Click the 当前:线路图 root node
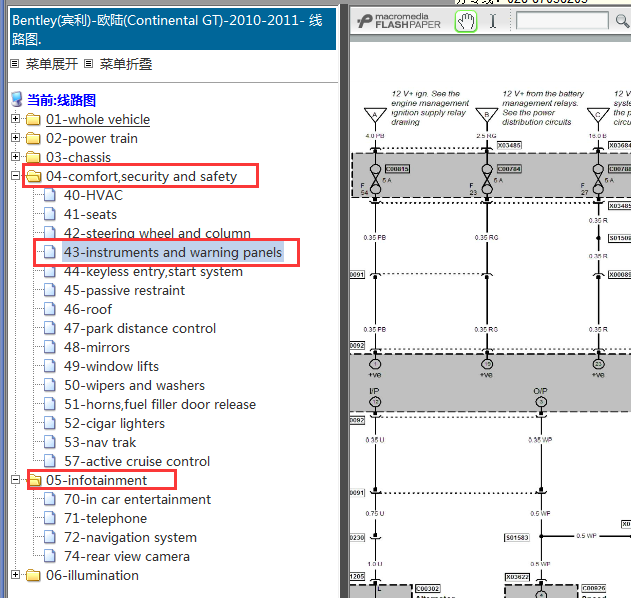The width and height of the screenshot is (631, 598). (61, 100)
